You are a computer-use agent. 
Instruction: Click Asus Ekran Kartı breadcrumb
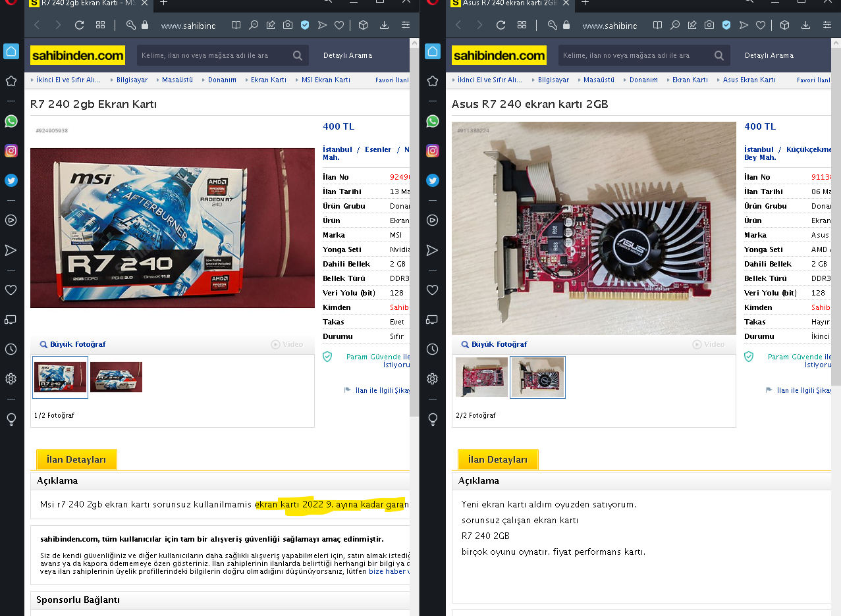click(x=749, y=80)
